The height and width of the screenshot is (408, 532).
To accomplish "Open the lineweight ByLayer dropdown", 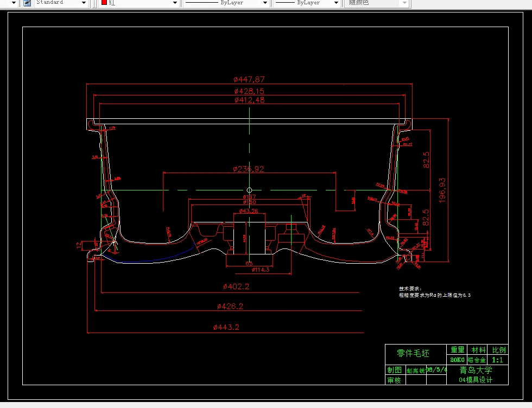I will pyautogui.click(x=336, y=3).
